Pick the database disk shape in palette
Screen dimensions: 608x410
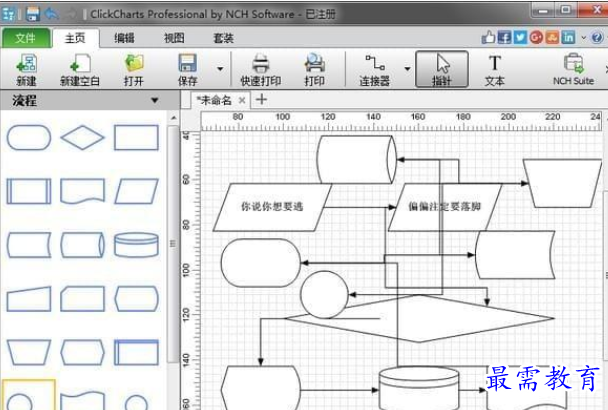click(136, 245)
